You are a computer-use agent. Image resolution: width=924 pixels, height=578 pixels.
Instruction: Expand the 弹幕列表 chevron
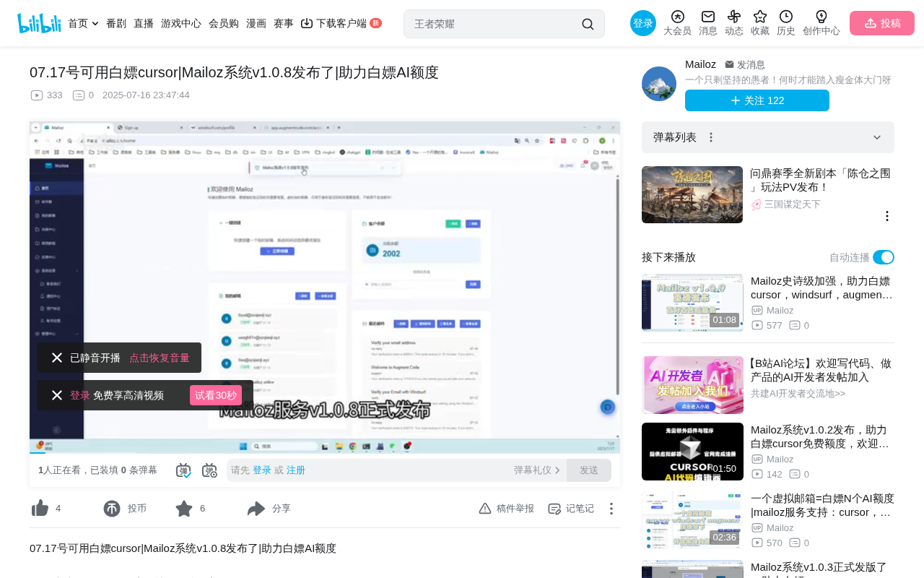[x=877, y=137]
